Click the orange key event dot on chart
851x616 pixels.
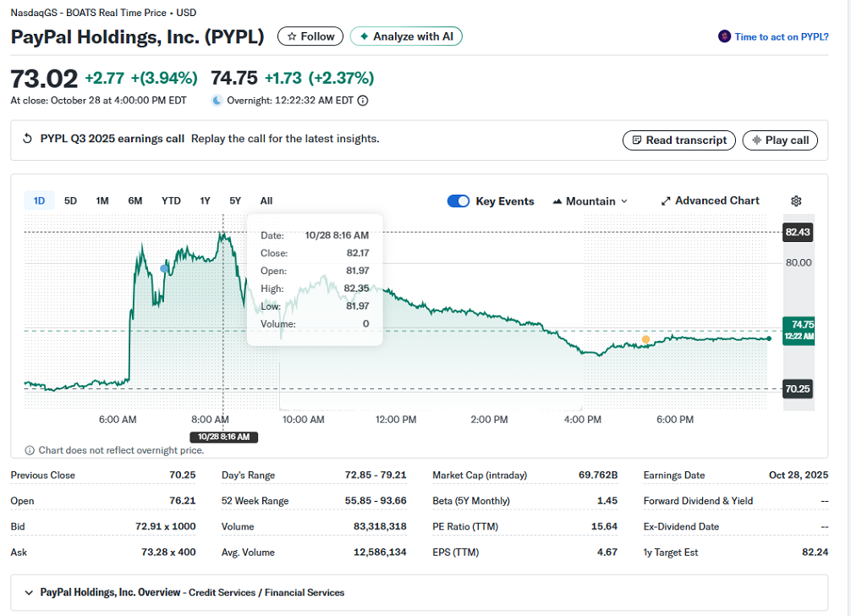coord(645,339)
